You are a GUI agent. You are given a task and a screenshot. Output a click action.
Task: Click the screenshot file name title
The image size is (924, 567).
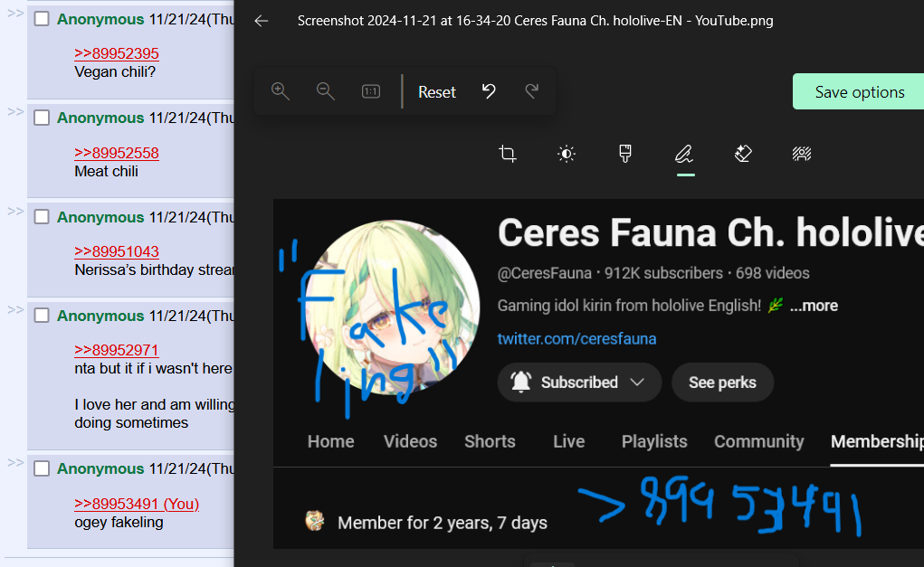point(535,21)
